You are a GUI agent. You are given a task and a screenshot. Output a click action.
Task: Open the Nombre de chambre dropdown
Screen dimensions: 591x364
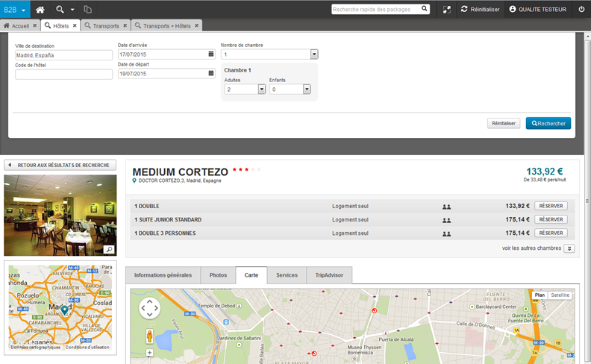click(x=314, y=54)
